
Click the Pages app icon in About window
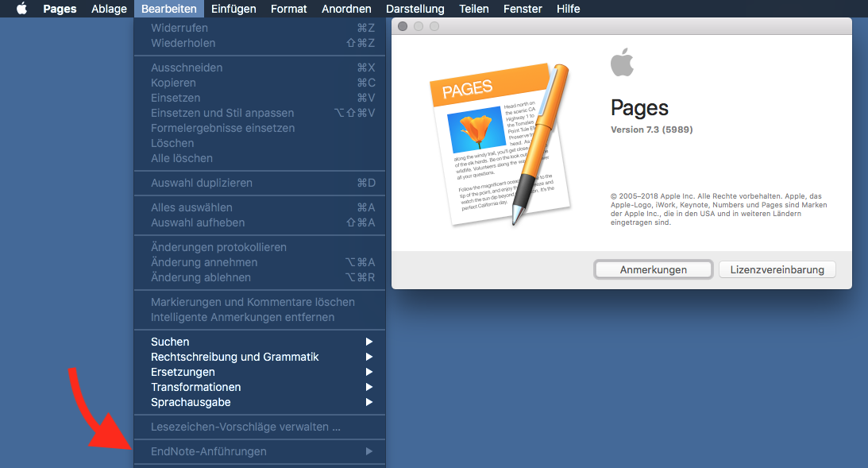coord(500,145)
